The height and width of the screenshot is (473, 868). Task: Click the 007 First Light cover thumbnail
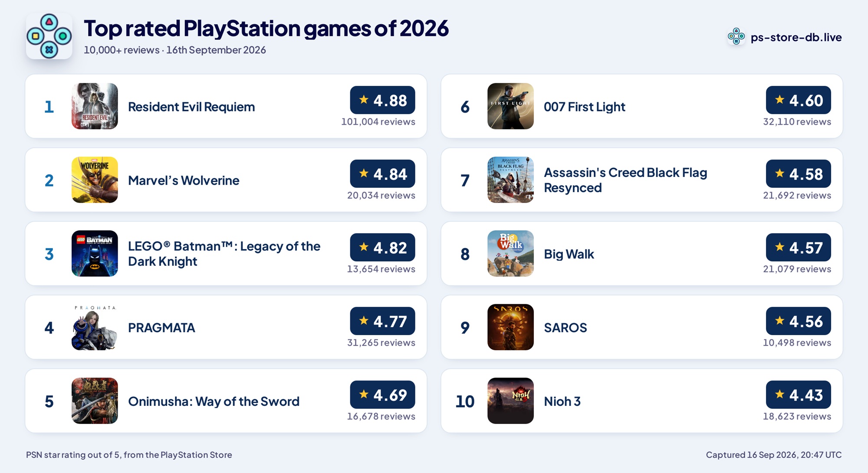tap(510, 106)
